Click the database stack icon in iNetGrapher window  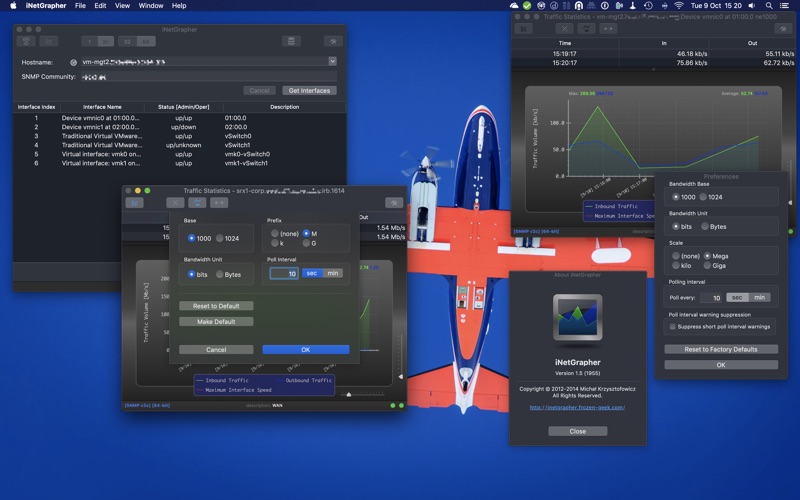[x=291, y=41]
